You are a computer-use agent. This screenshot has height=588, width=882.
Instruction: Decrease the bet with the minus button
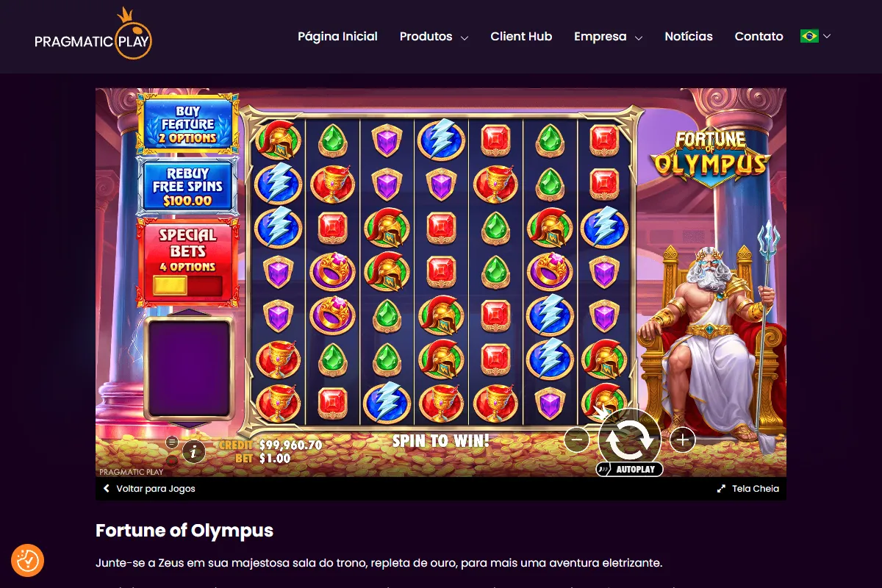pyautogui.click(x=577, y=440)
